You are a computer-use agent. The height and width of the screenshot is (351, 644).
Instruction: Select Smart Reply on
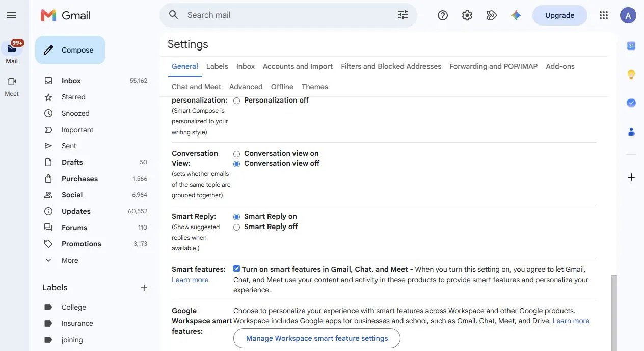coord(236,217)
